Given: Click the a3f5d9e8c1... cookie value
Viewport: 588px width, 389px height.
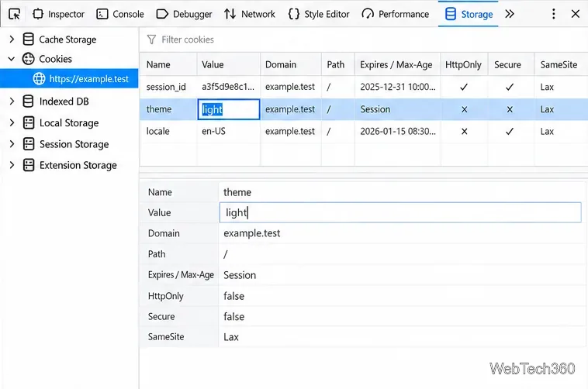Looking at the screenshot, I should pyautogui.click(x=228, y=87).
